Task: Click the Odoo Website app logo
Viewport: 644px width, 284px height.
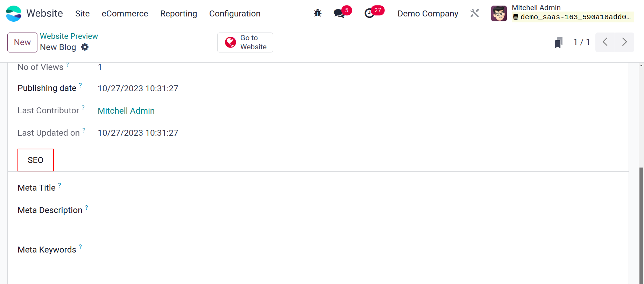Action: 14,14
